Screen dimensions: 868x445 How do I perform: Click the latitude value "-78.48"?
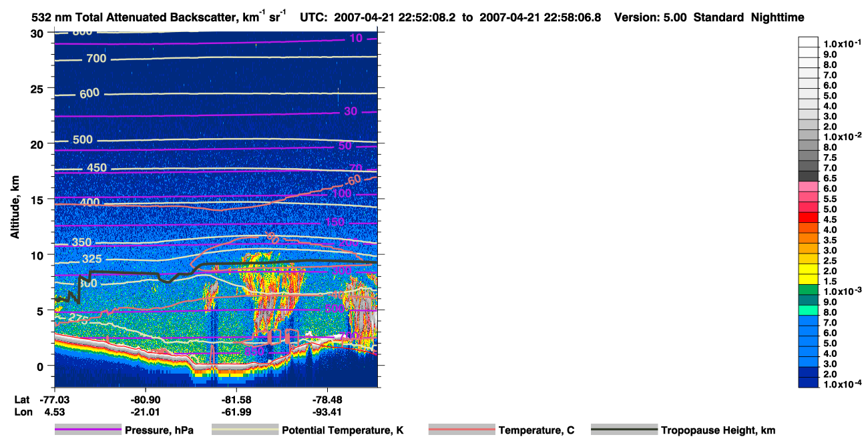tap(327, 399)
